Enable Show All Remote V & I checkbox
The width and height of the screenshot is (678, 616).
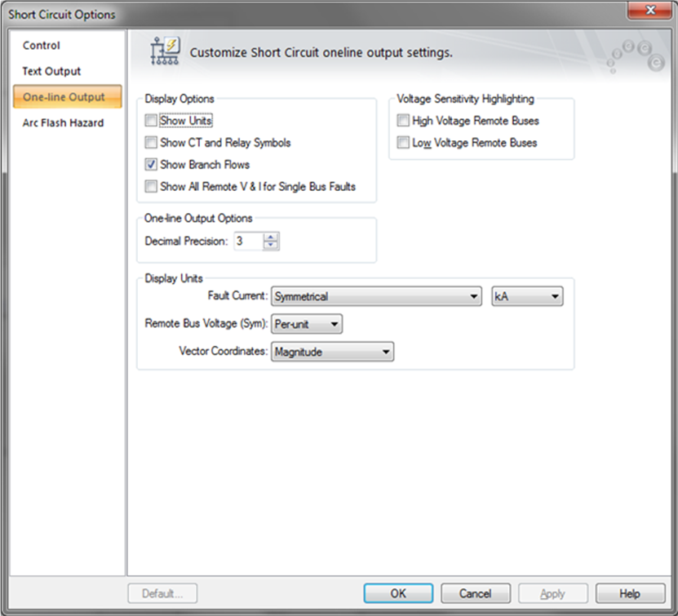(x=150, y=187)
